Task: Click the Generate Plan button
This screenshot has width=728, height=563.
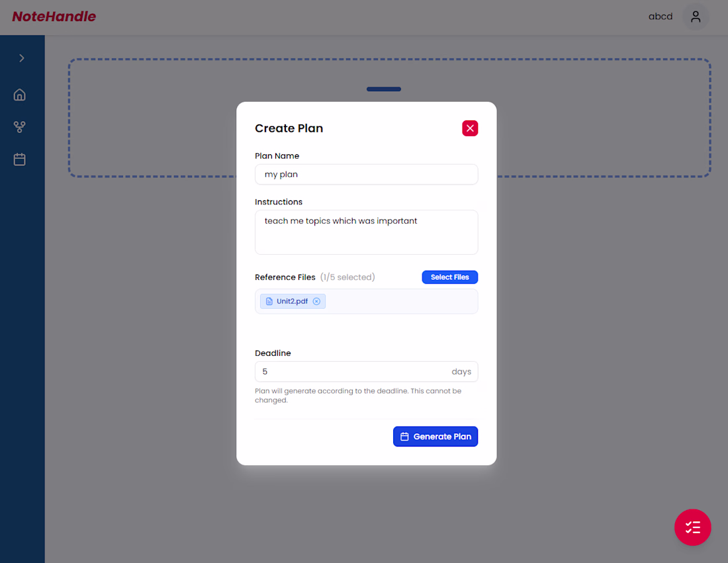Action: pos(435,436)
